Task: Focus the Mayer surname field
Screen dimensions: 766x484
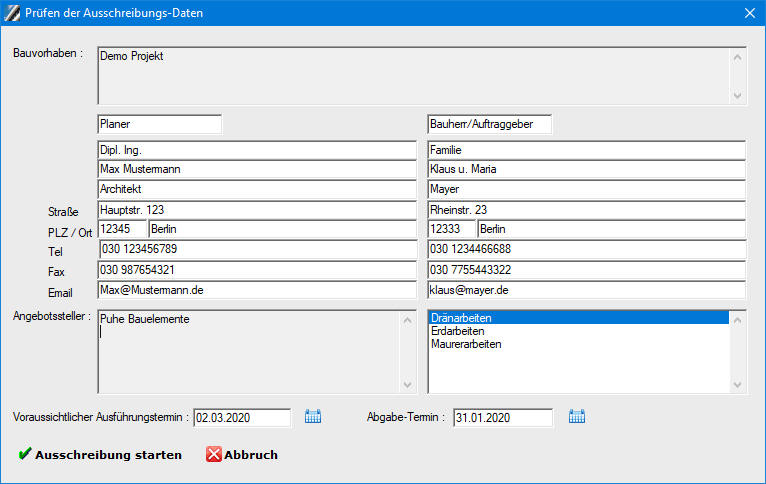Action: pos(587,189)
